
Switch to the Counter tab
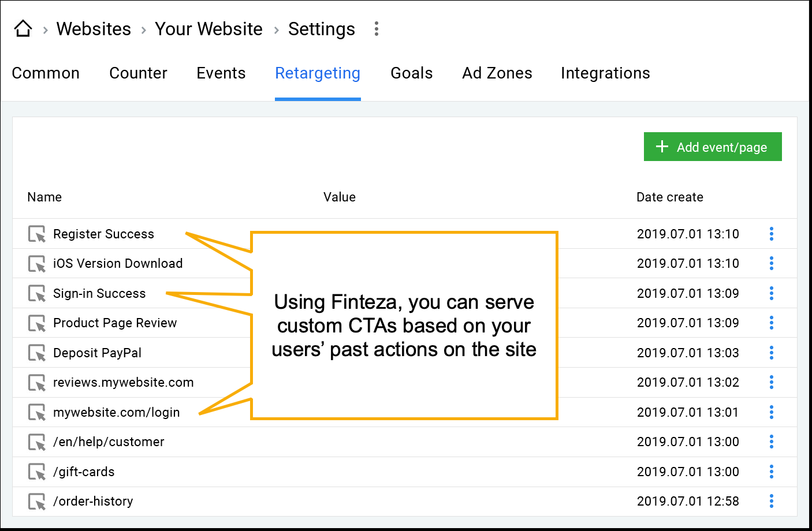pyautogui.click(x=138, y=73)
